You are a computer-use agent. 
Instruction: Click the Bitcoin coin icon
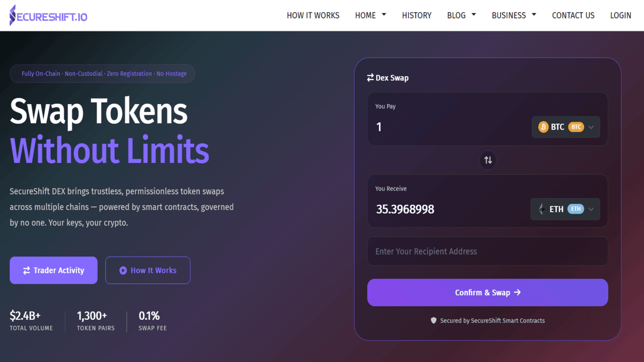coord(543,127)
